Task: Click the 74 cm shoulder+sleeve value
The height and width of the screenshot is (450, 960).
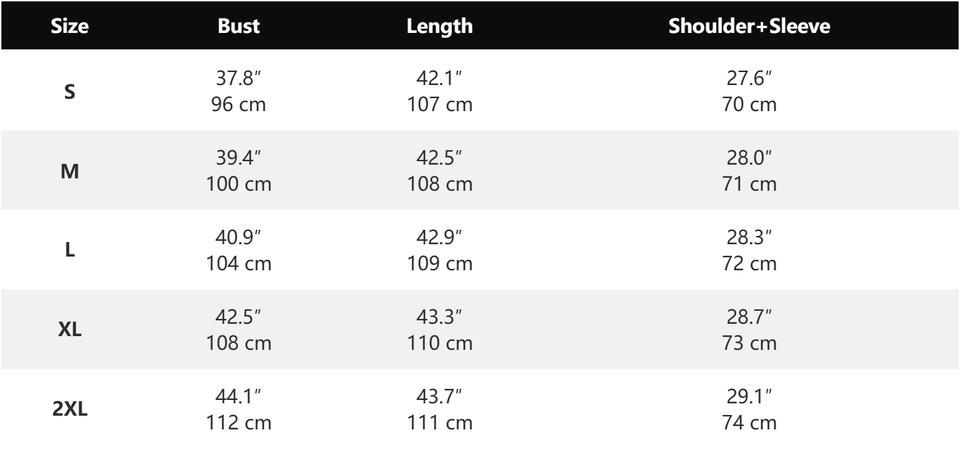Action: [x=749, y=422]
